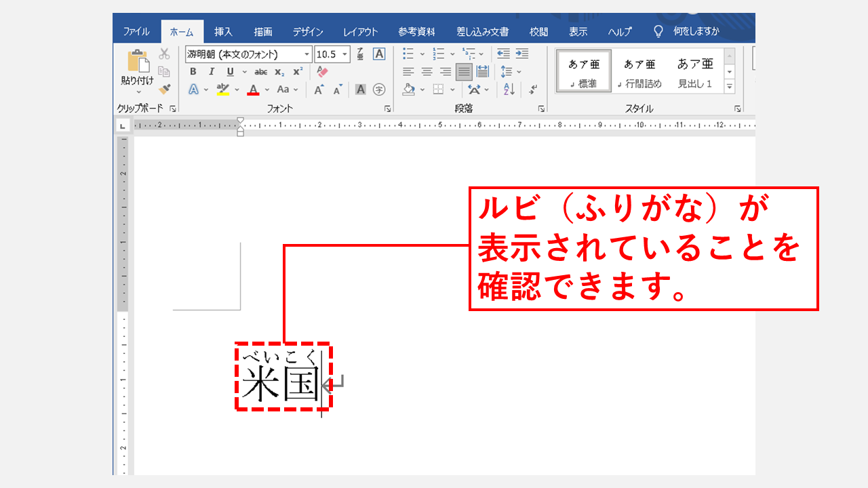This screenshot has height=488, width=868.
Task: Switch to the 挿入 ribbon tab
Action: [222, 31]
